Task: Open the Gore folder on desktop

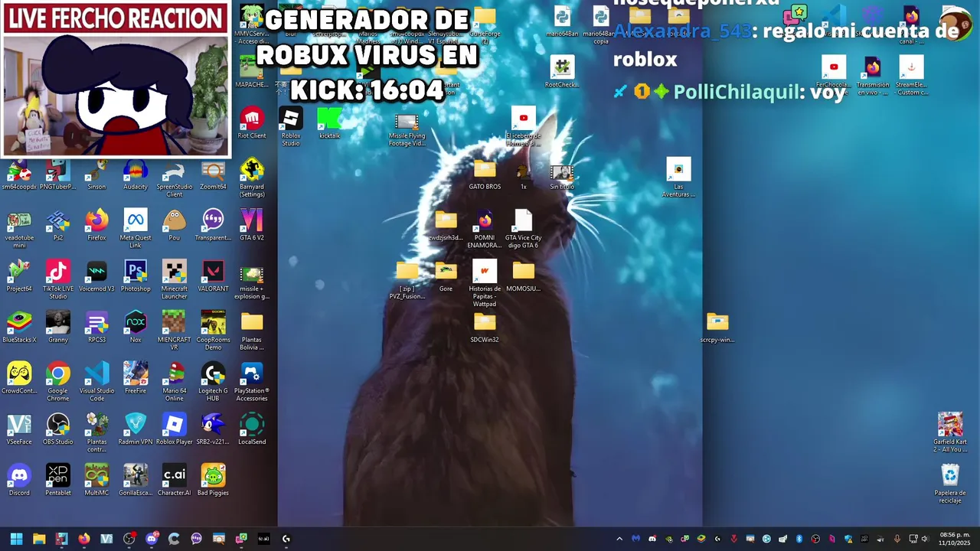Action: pos(446,277)
